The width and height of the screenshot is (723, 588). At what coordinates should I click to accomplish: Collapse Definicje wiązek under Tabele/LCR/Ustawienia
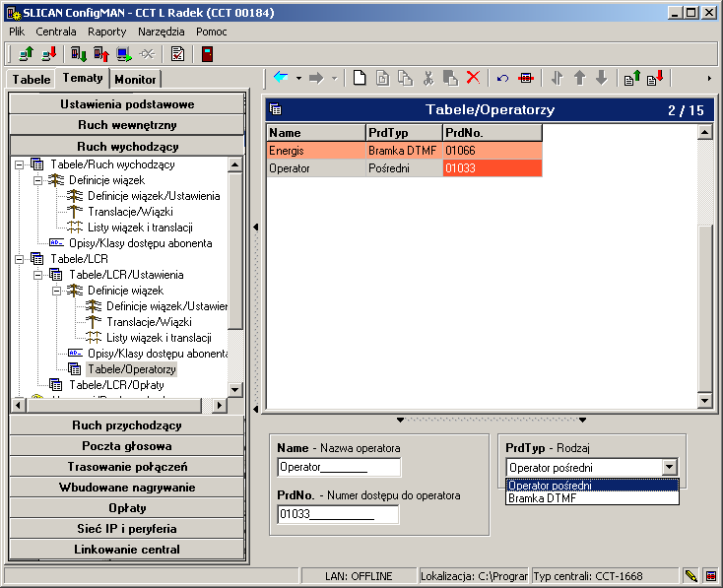[56, 291]
